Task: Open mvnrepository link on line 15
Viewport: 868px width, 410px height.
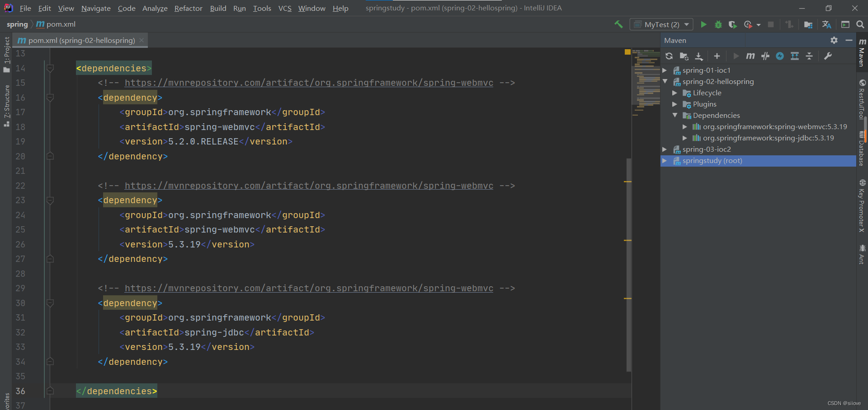Action: 309,83
